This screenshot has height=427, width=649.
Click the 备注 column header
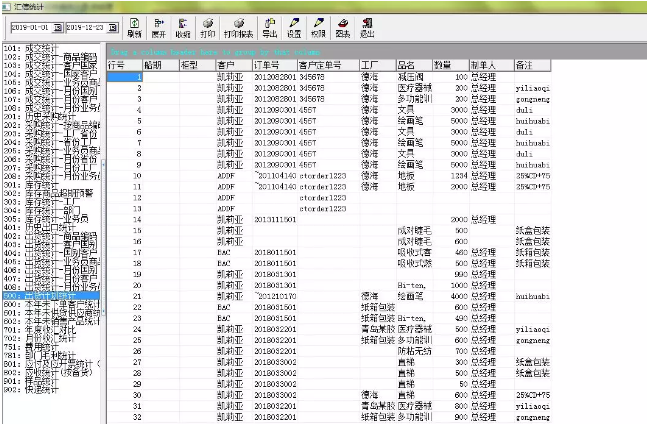pos(532,65)
